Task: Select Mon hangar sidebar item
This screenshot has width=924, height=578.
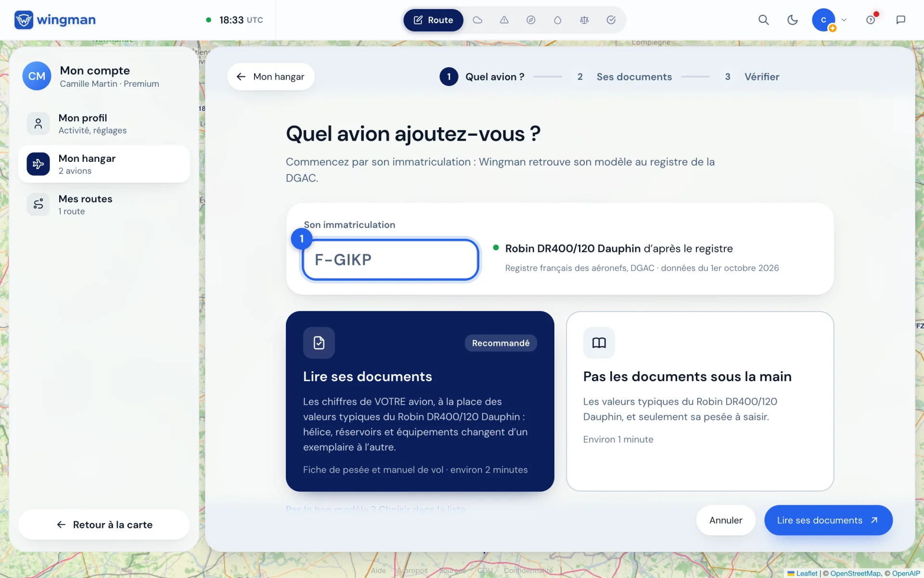Action: click(104, 164)
